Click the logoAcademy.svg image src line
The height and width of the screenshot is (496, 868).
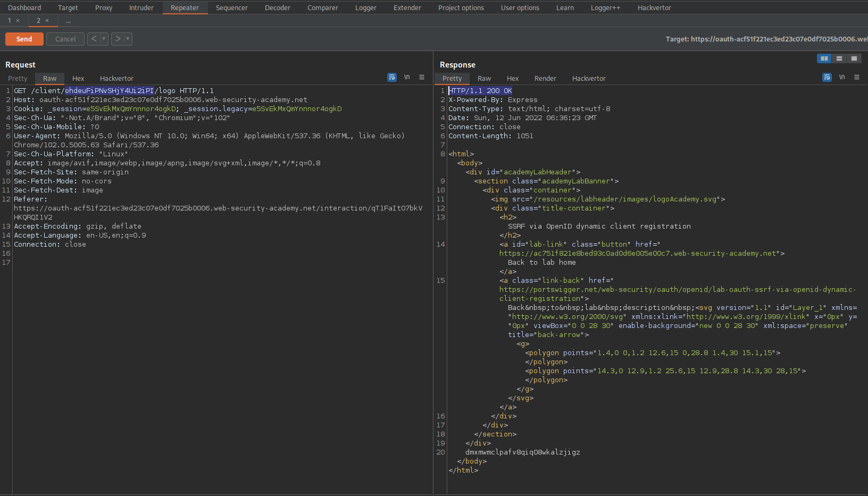tap(608, 199)
